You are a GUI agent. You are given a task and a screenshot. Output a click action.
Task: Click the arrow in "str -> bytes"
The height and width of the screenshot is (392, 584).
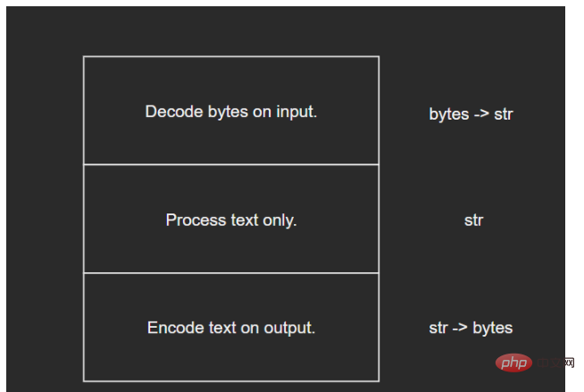(460, 328)
